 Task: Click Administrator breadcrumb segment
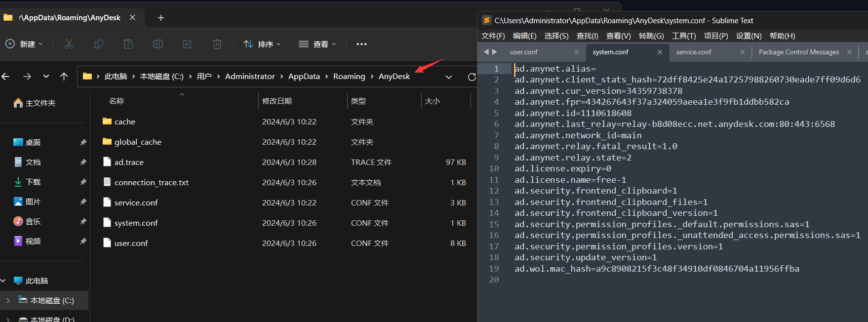pyautogui.click(x=250, y=77)
